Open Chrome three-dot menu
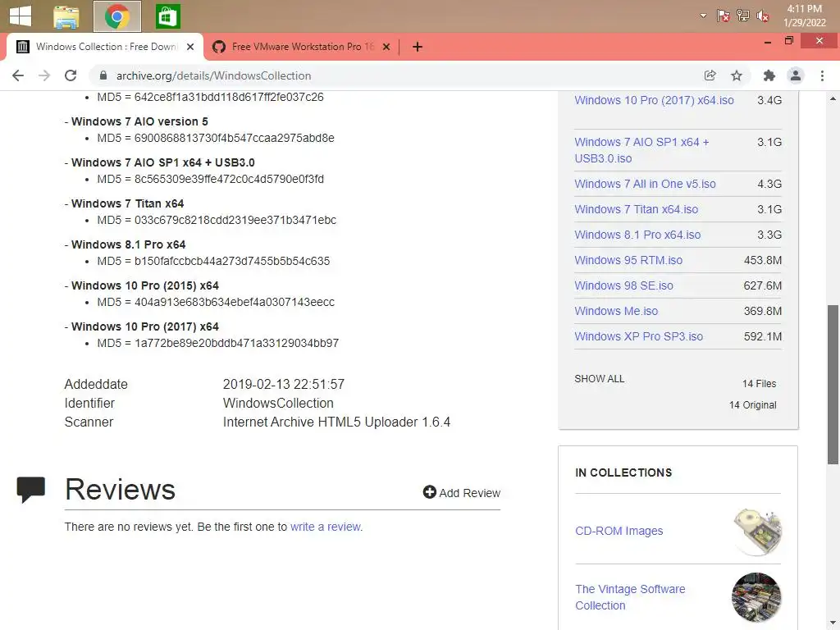Screen dimensions: 840x630 tap(822, 75)
